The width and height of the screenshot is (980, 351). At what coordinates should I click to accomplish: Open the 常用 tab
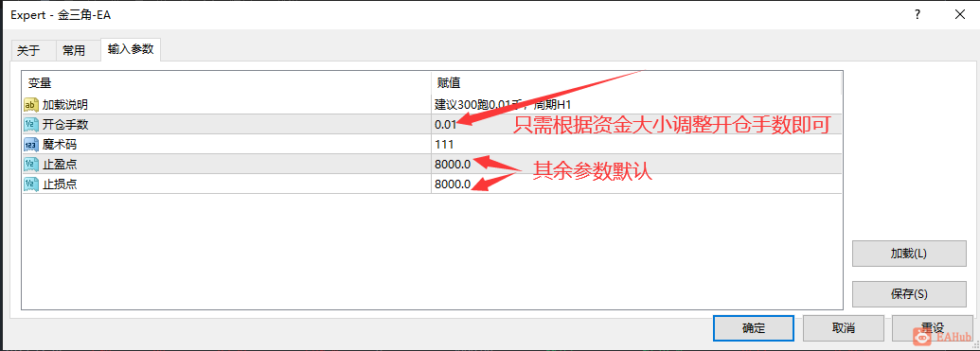[x=78, y=51]
